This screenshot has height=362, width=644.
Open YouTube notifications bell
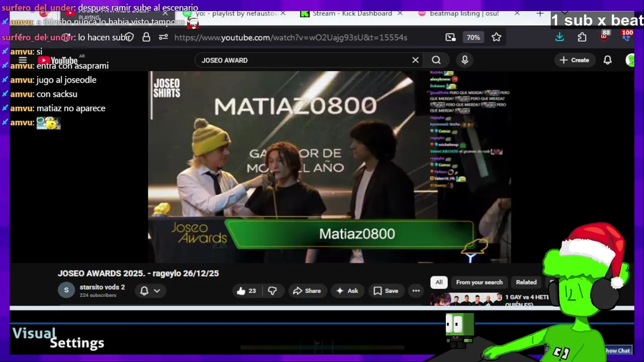click(608, 60)
